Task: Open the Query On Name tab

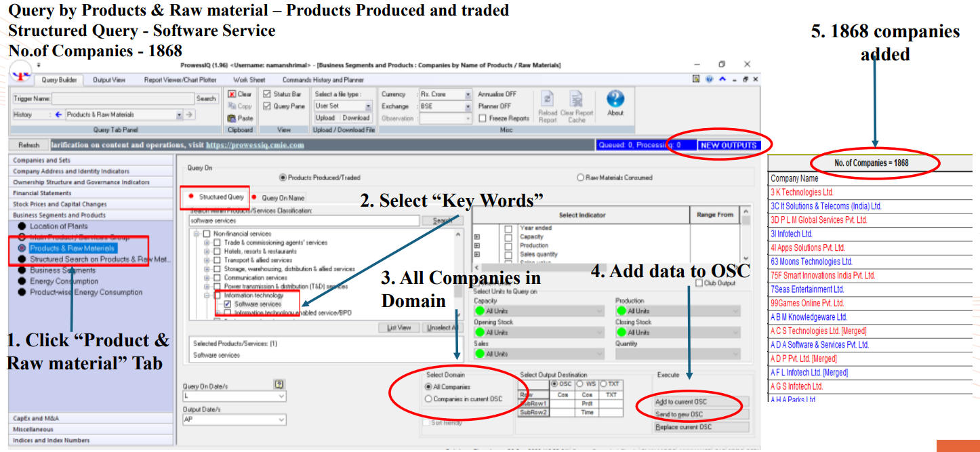Action: coord(282,198)
